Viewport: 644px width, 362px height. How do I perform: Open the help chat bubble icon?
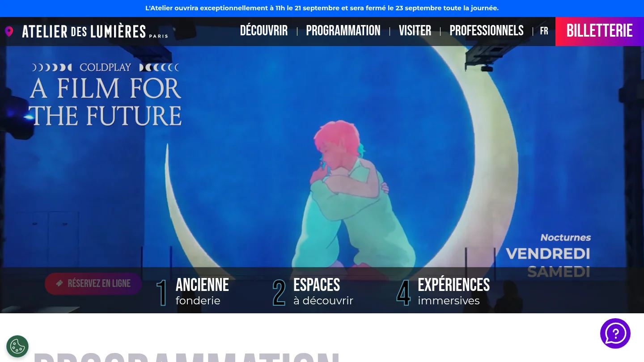click(x=615, y=333)
